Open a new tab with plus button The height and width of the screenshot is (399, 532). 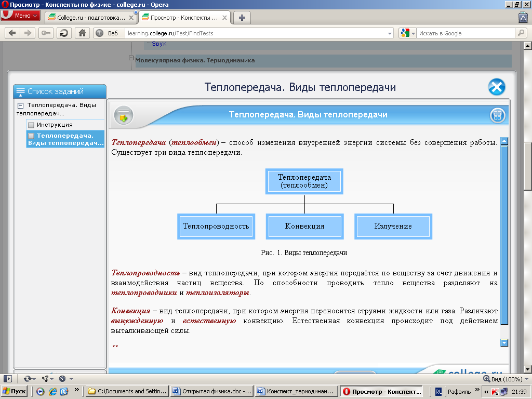click(x=242, y=18)
